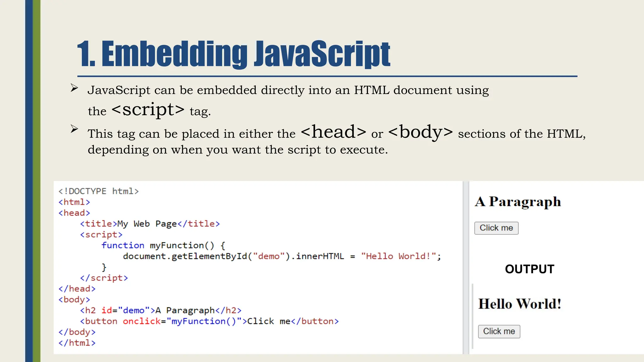Image resolution: width=644 pixels, height=362 pixels.
Task: Click the closing '</head>' tag in the code
Action: coord(77,289)
